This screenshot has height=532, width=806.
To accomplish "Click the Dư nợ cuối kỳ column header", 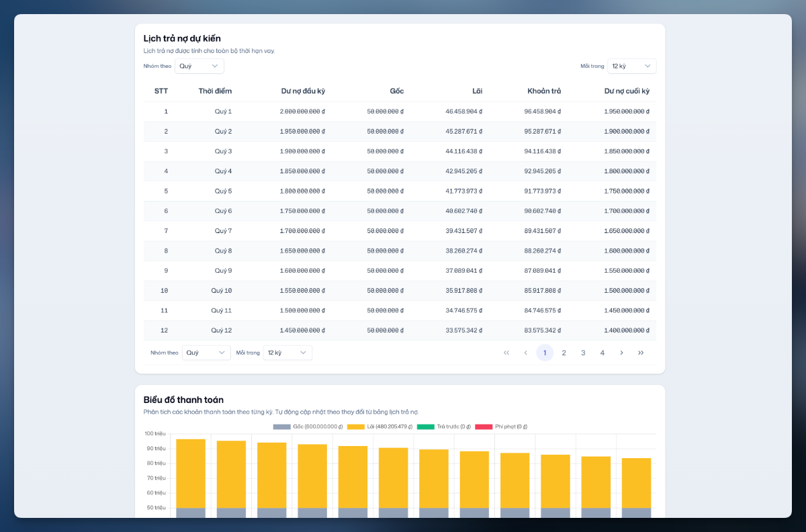I will [x=627, y=91].
